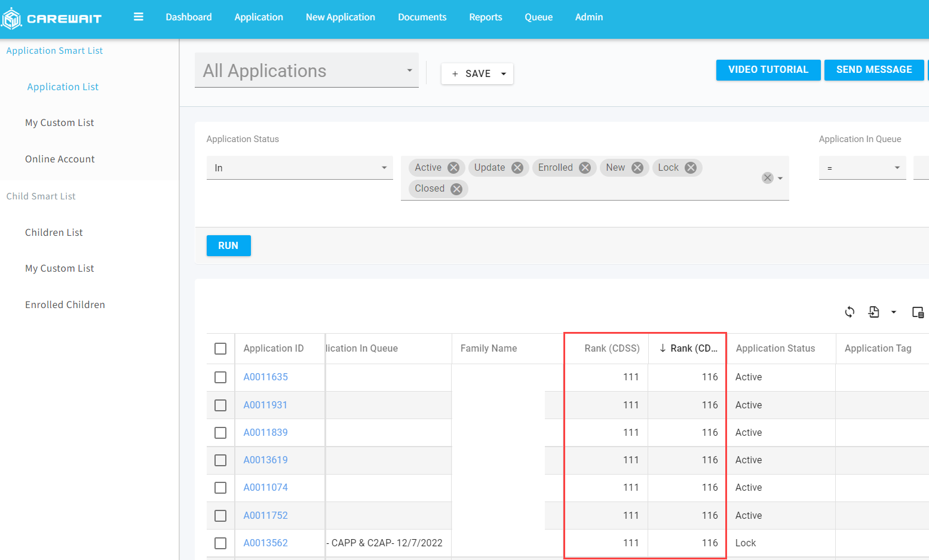Open the column chooser icon
This screenshot has width=929, height=560.
(x=918, y=312)
